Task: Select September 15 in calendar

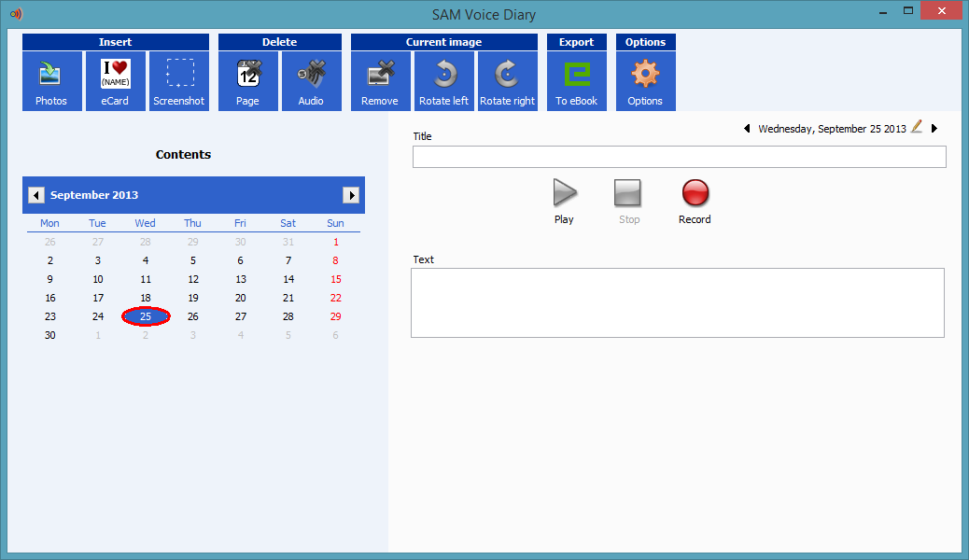Action: pyautogui.click(x=335, y=279)
